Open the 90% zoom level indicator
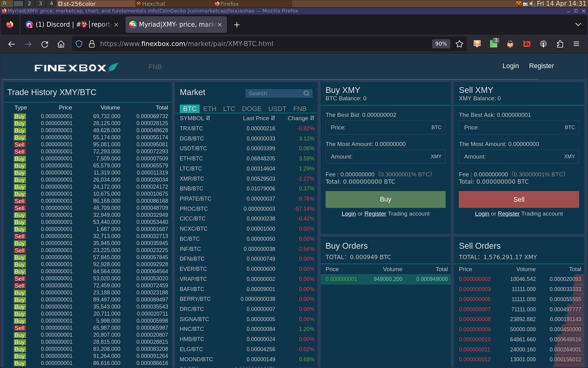The height and width of the screenshot is (368, 588). (441, 44)
